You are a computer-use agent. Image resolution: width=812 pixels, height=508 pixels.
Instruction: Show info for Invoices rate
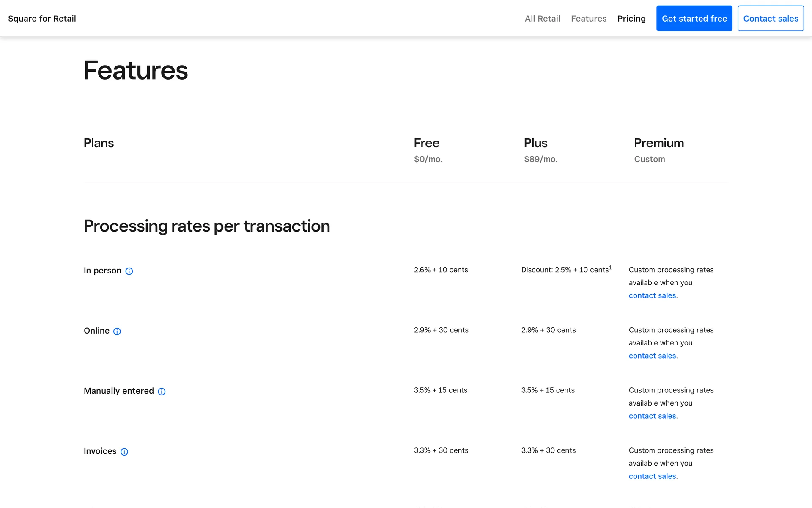pos(124,452)
